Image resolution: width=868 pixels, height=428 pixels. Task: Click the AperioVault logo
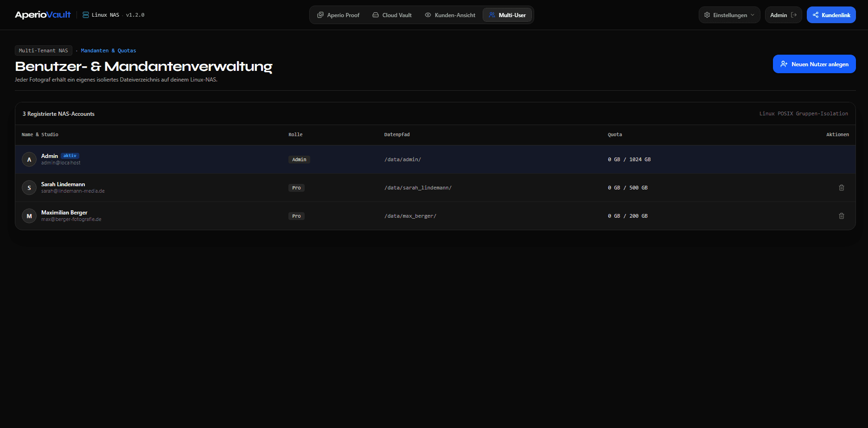point(43,15)
